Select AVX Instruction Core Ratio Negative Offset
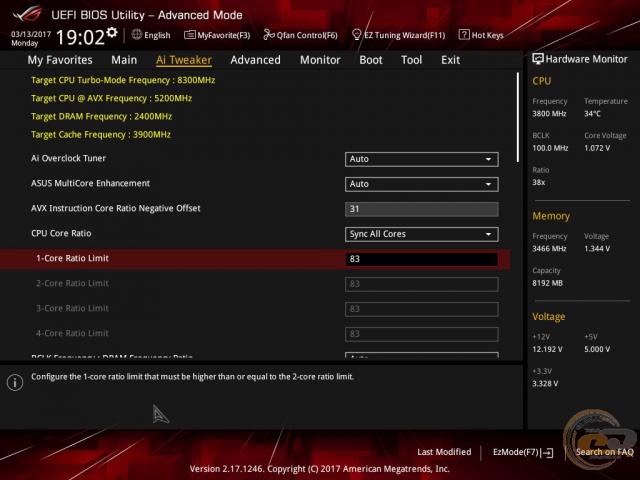Screen dimensions: 640x480 pyautogui.click(x=116, y=208)
